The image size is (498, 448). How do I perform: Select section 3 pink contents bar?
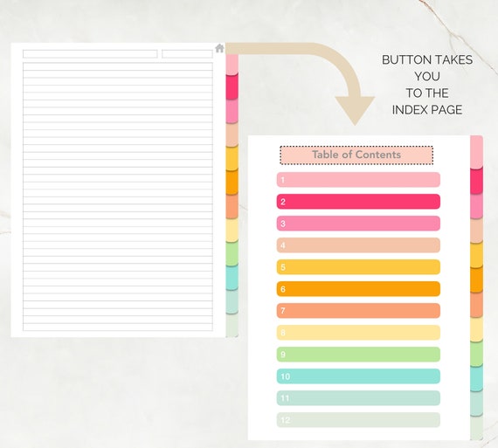pos(358,224)
